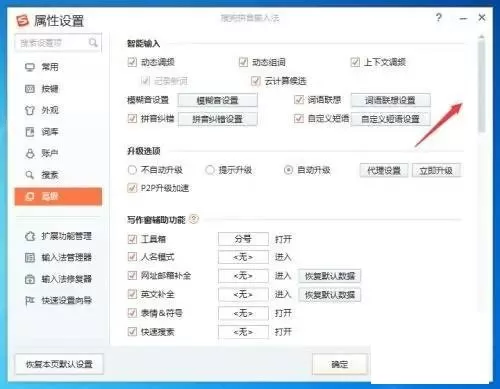Select the highlighted 高级 sidebar item

(58, 197)
